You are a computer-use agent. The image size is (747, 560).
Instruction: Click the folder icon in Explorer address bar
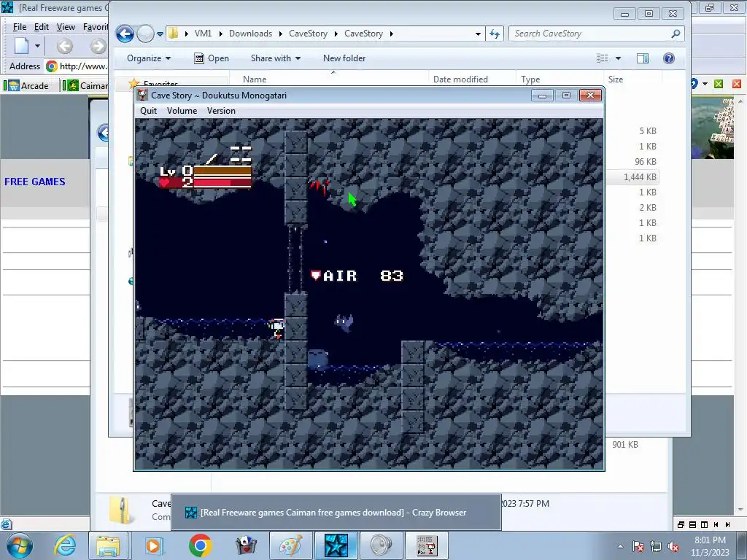tap(174, 34)
